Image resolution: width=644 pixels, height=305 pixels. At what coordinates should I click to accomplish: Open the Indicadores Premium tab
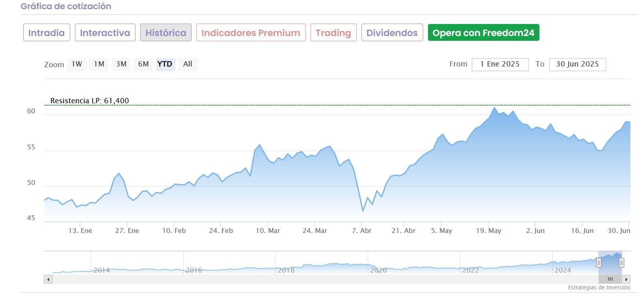tap(251, 33)
